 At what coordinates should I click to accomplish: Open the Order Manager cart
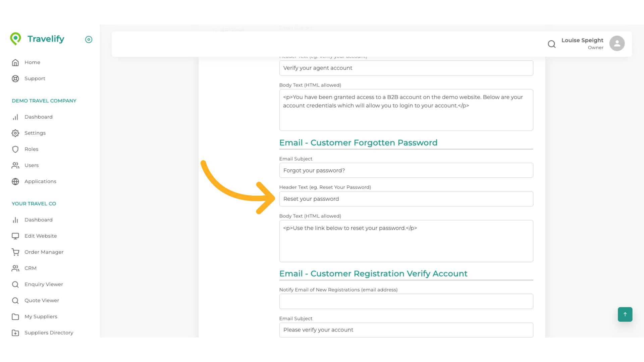coord(44,252)
